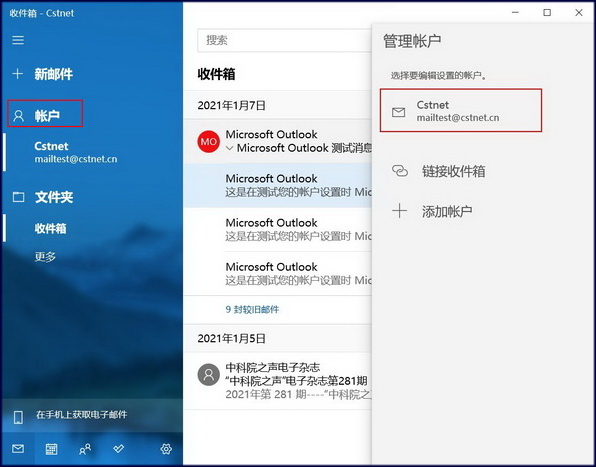
Task: Open the hamburger navigation menu
Action: coord(18,40)
